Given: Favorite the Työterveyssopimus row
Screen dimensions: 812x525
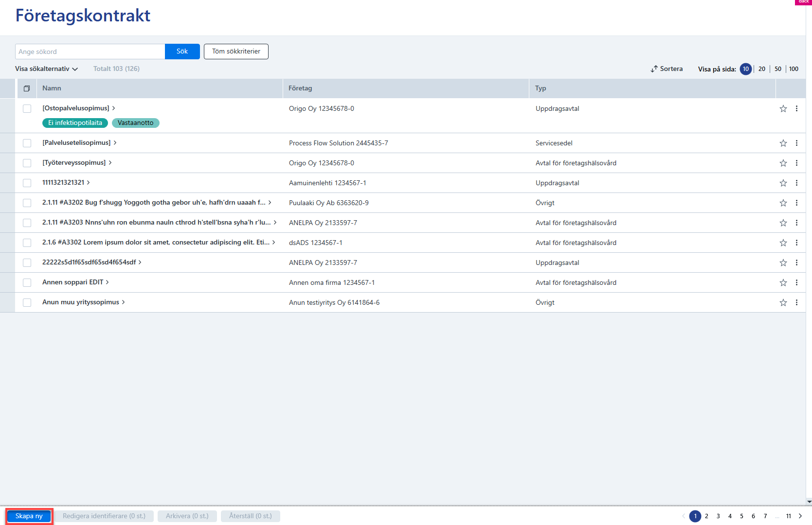Looking at the screenshot, I should pos(783,163).
